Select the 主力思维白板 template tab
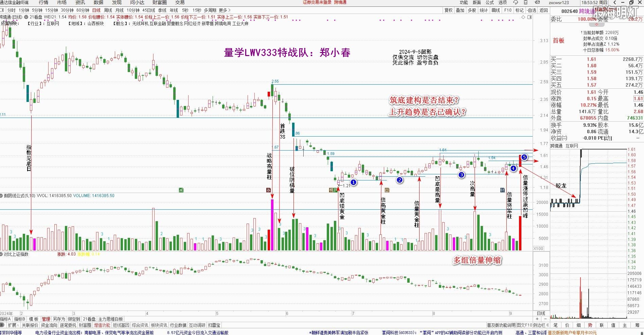The width and height of the screenshot is (644, 335). (x=111, y=319)
